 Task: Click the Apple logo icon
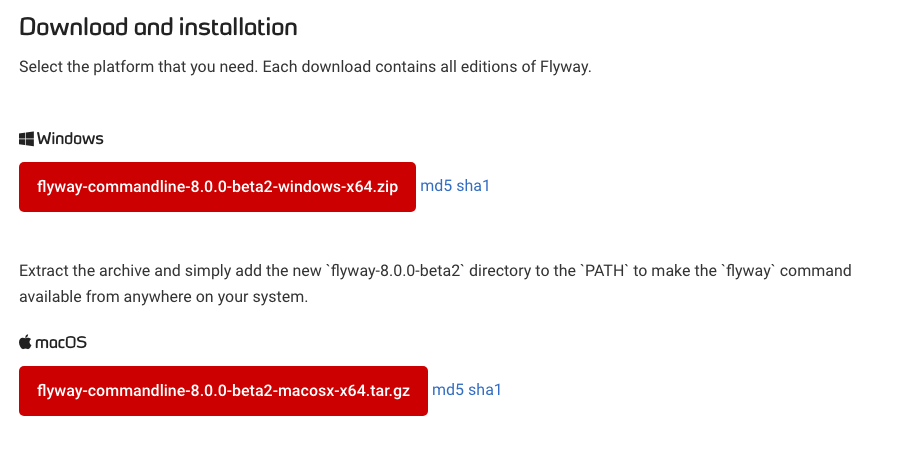point(26,342)
